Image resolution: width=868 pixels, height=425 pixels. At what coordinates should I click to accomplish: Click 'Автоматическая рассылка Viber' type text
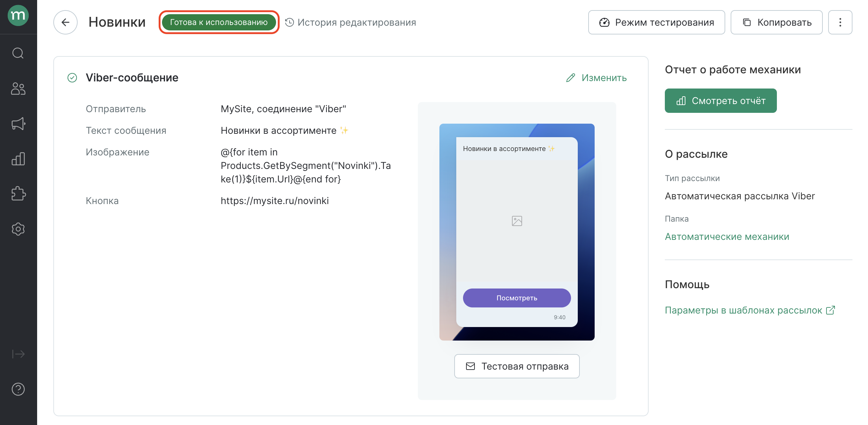tap(740, 196)
